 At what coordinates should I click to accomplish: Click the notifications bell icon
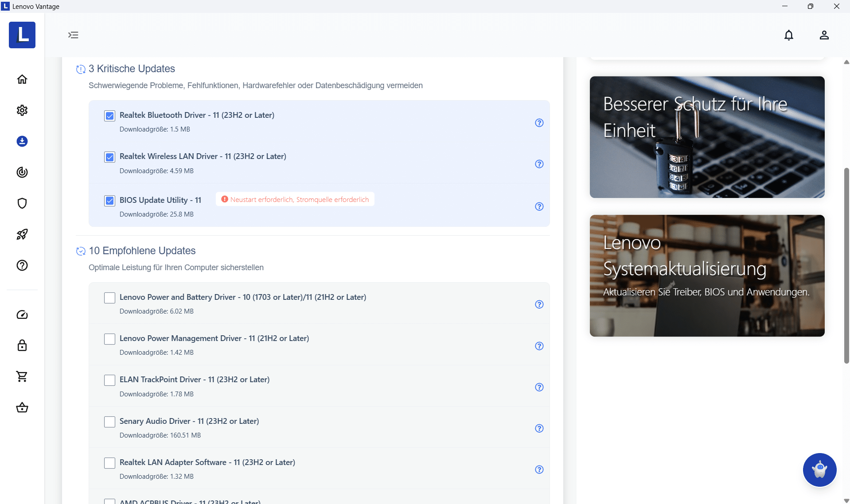click(x=788, y=35)
